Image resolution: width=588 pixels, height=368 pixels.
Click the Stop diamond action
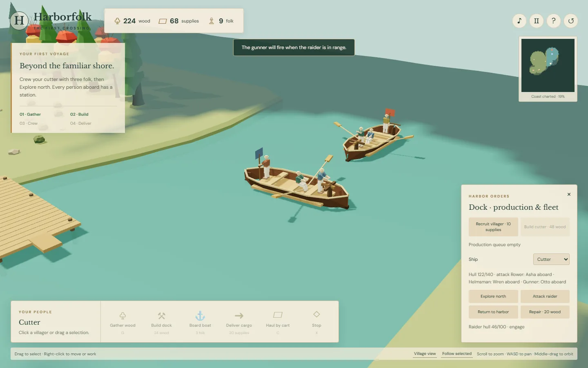pyautogui.click(x=316, y=322)
